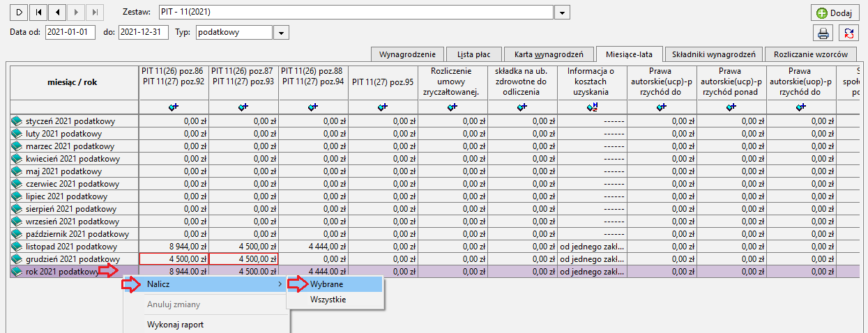
Task: Click icon under Rozliczenie umowy zryczałtowanej column
Action: [452, 107]
